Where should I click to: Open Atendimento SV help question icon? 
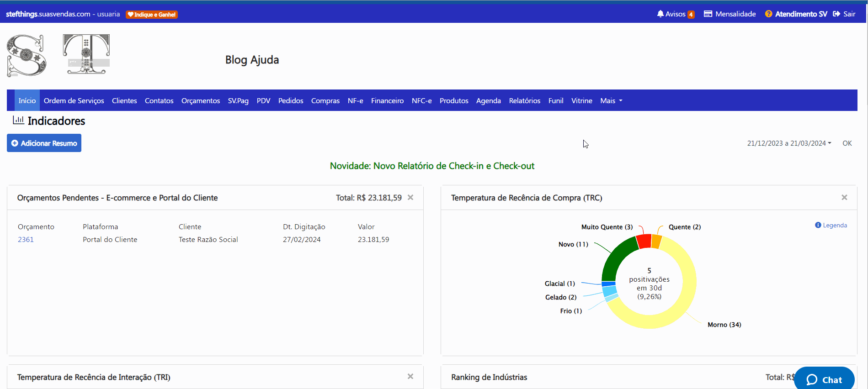(796, 14)
